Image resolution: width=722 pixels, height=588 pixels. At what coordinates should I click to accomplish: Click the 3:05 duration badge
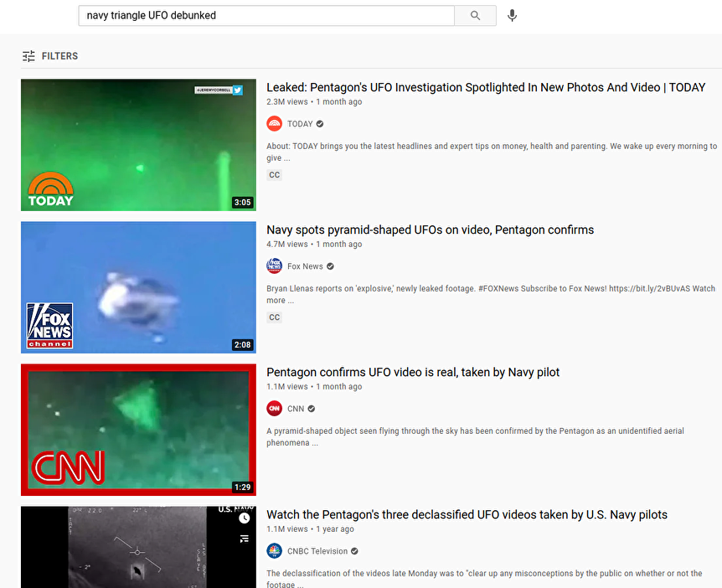(x=243, y=202)
